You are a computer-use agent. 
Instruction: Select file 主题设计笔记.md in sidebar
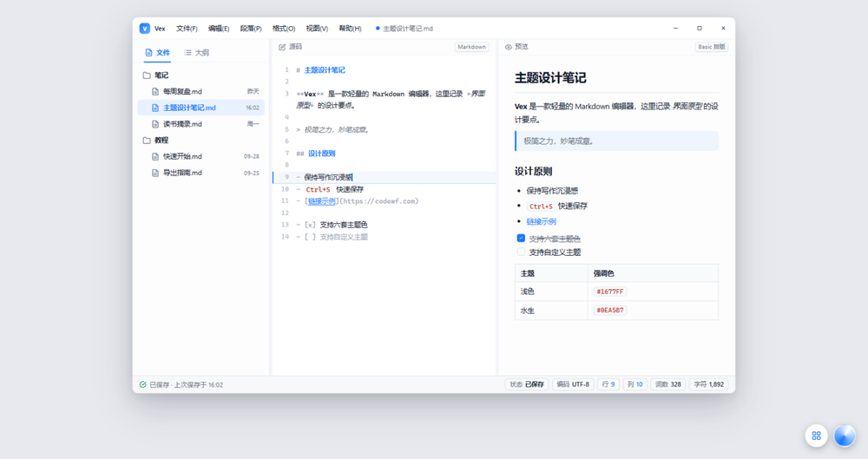[201, 108]
